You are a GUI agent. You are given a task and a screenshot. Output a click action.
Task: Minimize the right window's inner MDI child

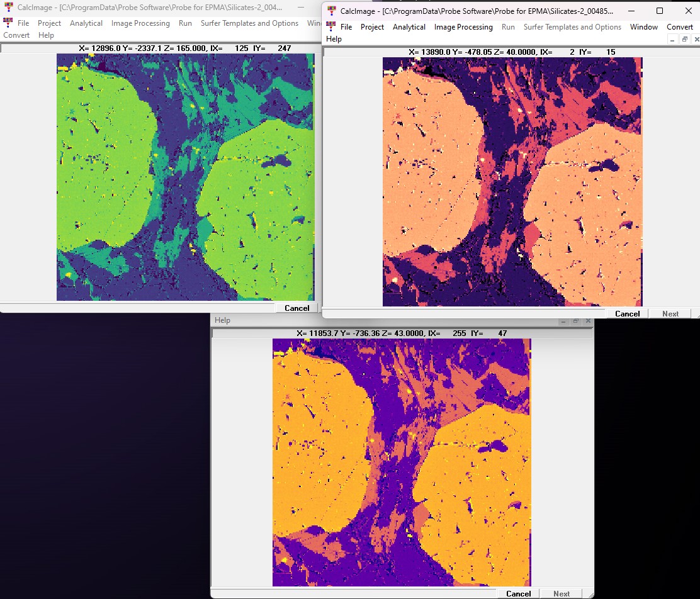point(673,39)
